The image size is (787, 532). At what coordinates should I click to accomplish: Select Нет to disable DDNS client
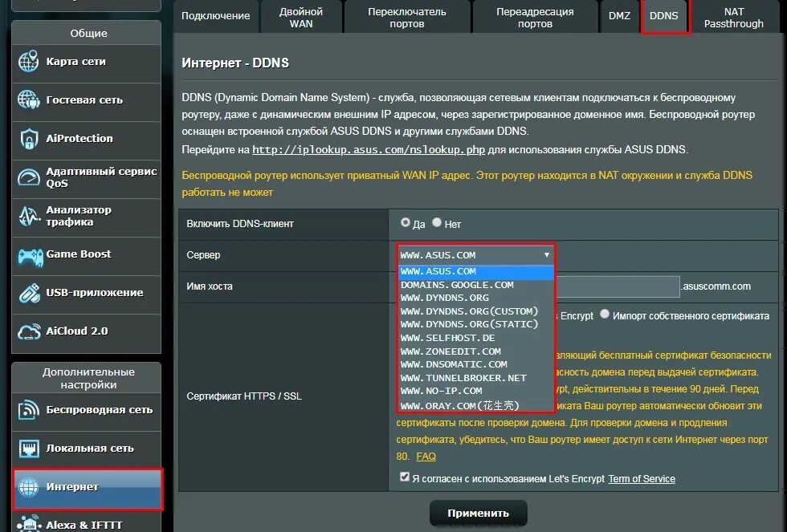[437, 222]
